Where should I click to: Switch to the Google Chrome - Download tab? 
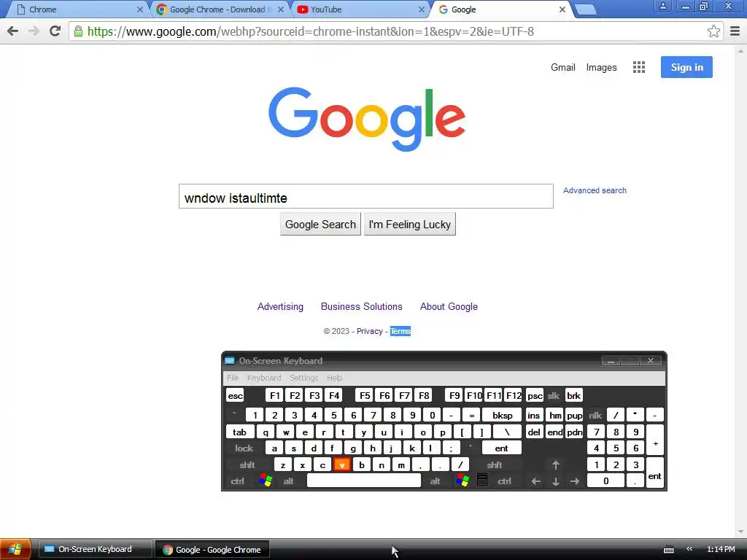coord(219,9)
